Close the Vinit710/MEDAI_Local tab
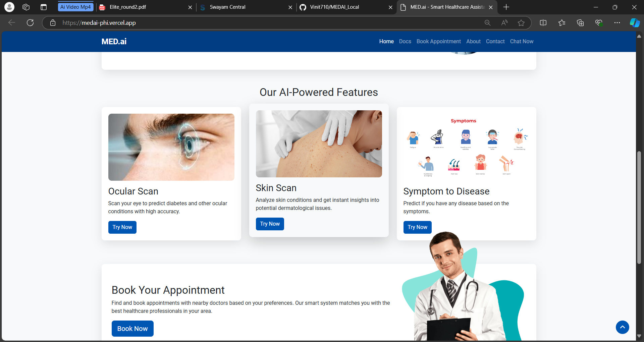Image resolution: width=644 pixels, height=342 pixels. point(390,7)
